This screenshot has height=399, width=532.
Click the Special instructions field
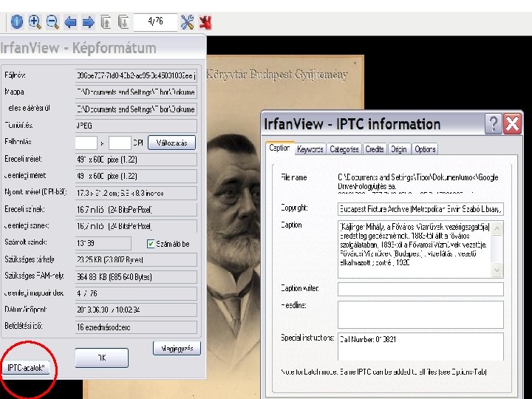click(420, 347)
